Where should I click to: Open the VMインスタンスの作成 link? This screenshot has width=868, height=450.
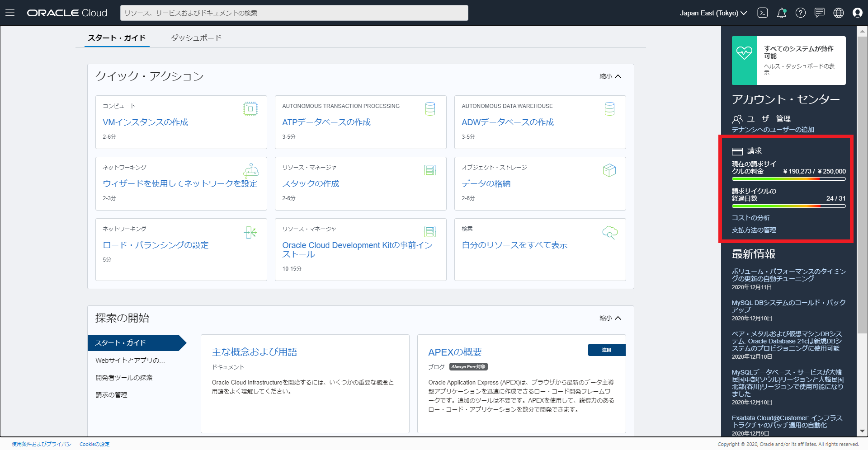[145, 122]
